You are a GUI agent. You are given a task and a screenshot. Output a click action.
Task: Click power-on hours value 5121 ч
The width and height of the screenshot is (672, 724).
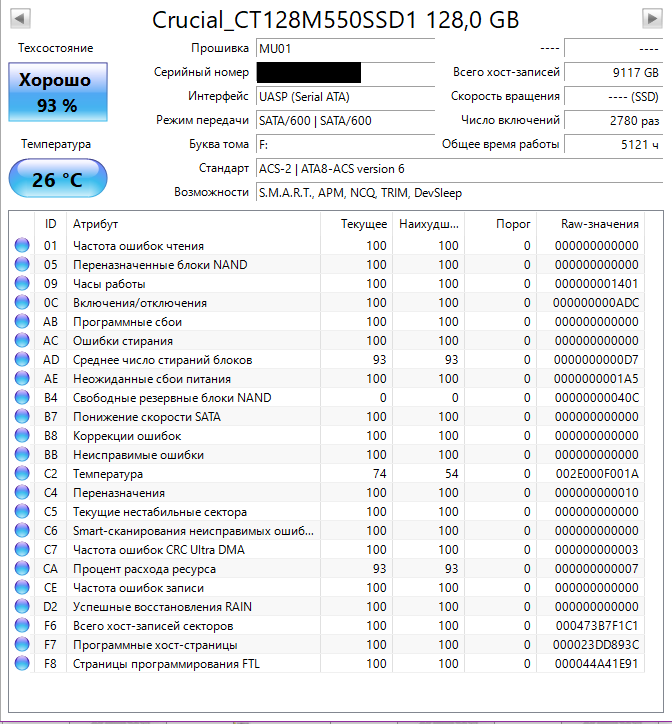[x=613, y=145]
